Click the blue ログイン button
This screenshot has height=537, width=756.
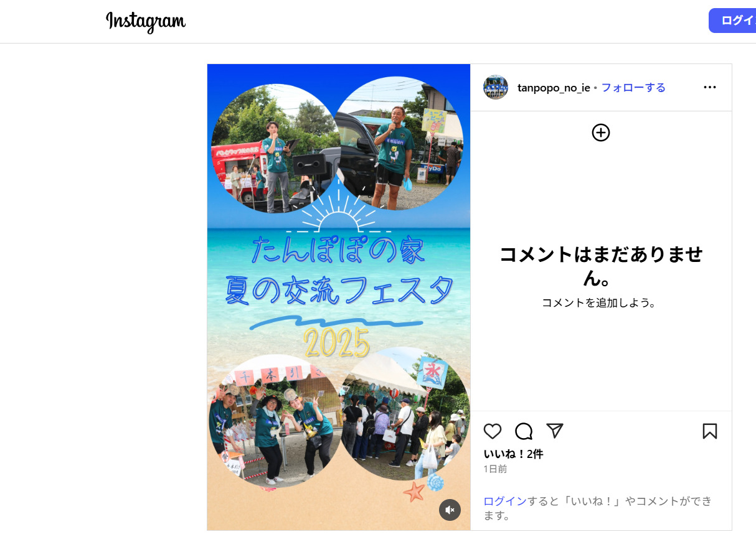click(x=732, y=21)
